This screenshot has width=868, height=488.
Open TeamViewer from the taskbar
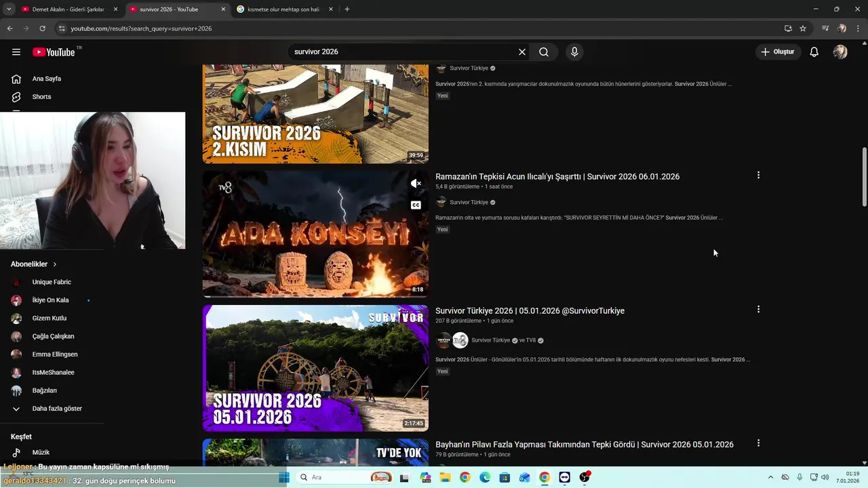(565, 478)
